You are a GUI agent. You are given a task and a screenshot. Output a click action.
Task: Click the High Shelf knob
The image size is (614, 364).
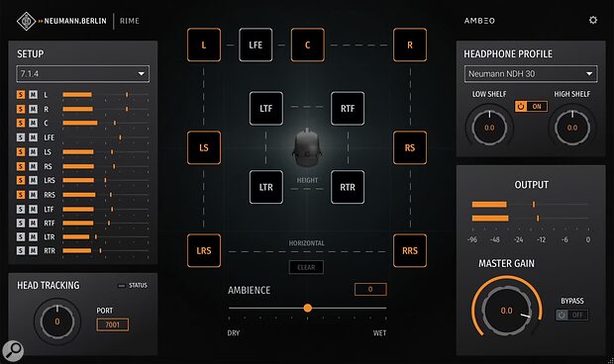coord(572,128)
